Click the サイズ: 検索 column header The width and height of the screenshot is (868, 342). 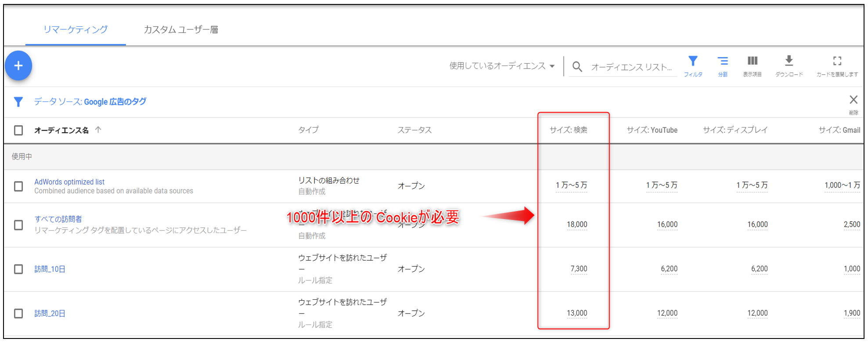[x=569, y=130]
